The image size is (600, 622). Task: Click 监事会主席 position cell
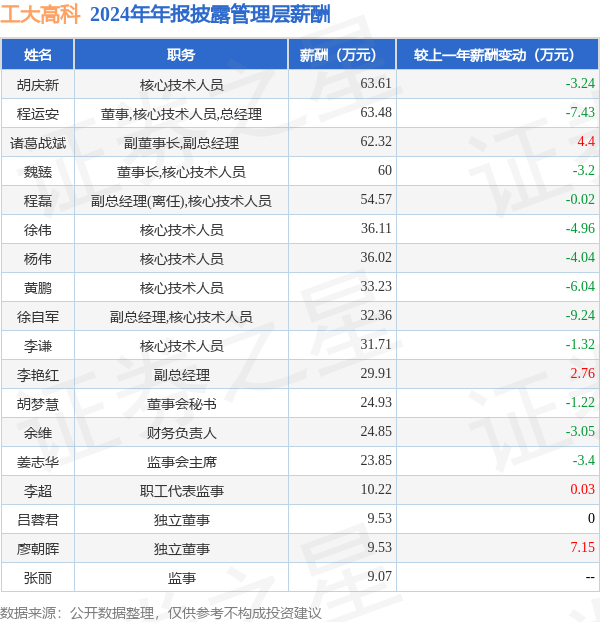click(181, 462)
